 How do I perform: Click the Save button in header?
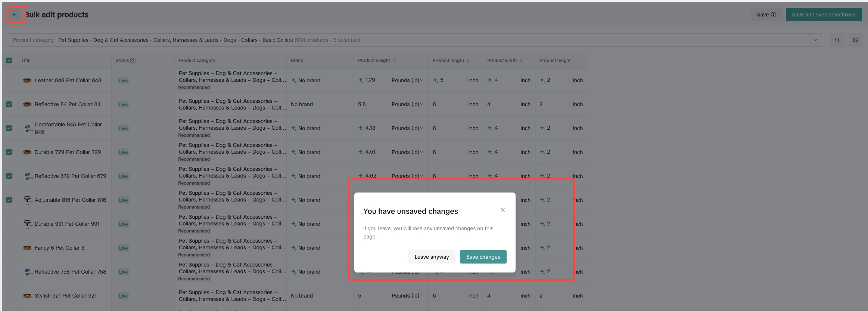click(x=766, y=15)
